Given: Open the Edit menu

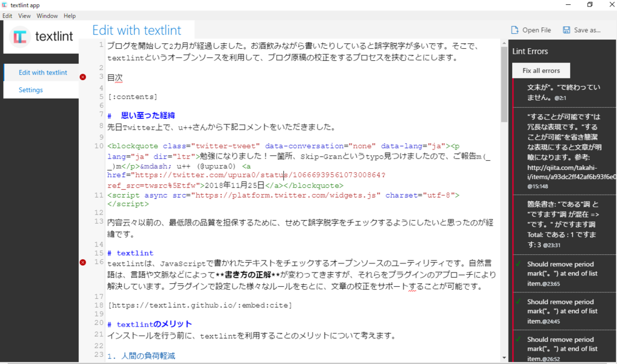Looking at the screenshot, I should pyautogui.click(x=7, y=16).
